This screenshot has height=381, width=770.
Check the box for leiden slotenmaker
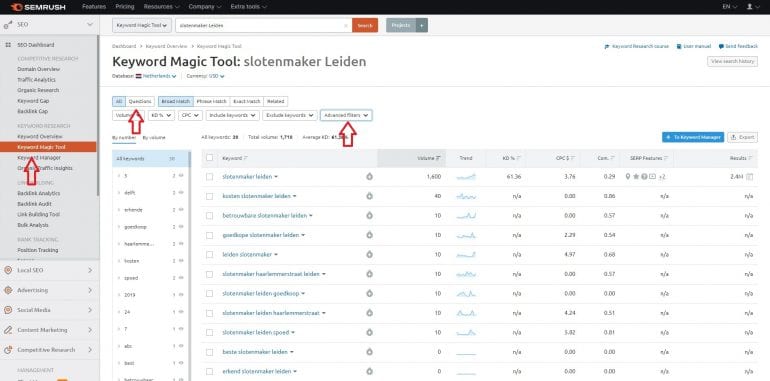210,254
